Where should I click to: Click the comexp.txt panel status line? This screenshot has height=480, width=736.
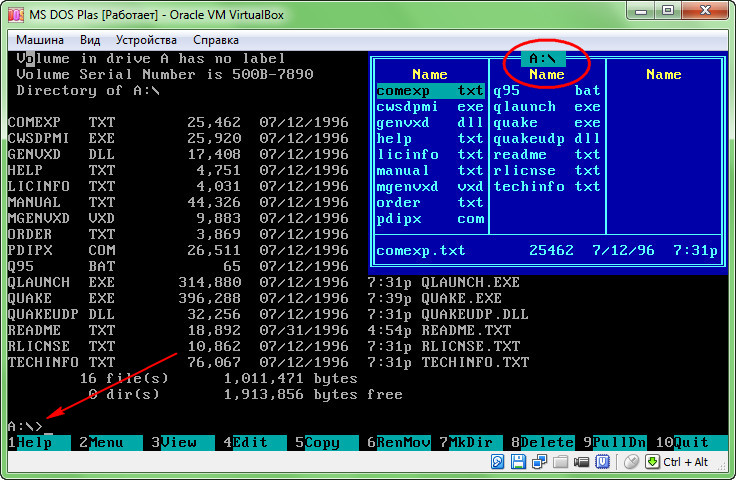(x=547, y=251)
